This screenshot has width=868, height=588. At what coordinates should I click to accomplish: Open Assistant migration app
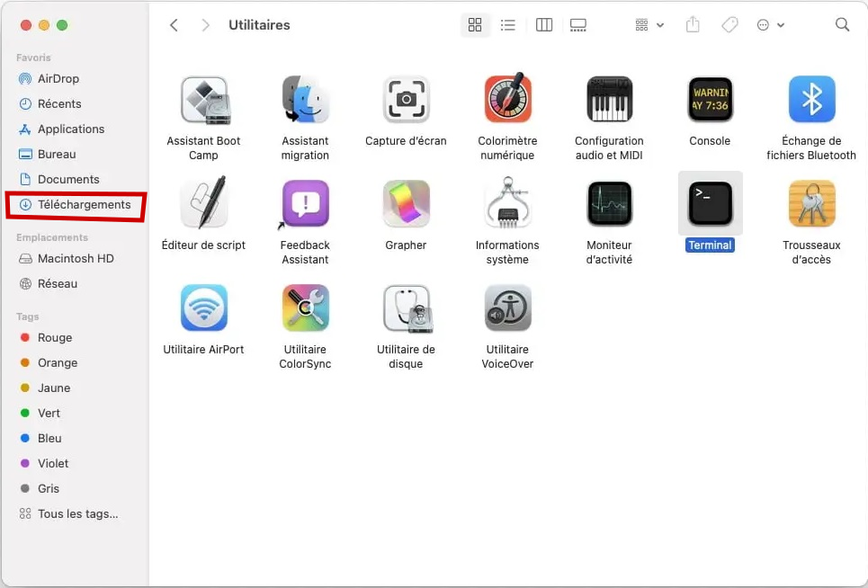pyautogui.click(x=305, y=100)
